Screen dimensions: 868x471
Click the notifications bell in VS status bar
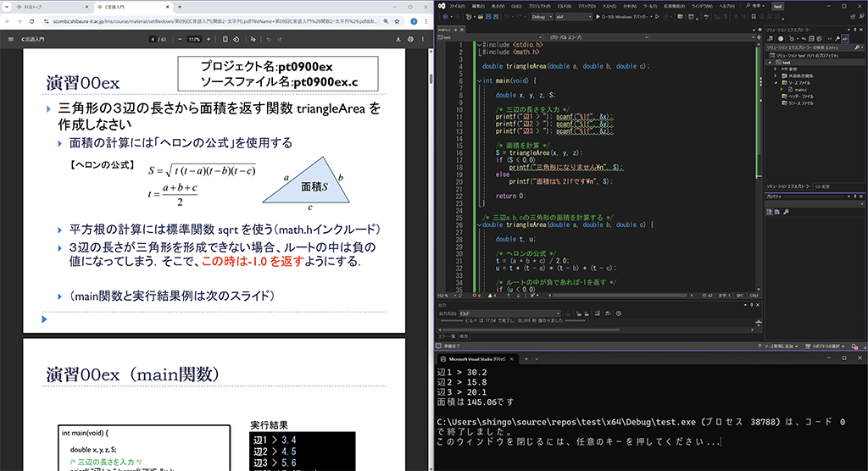[855, 346]
